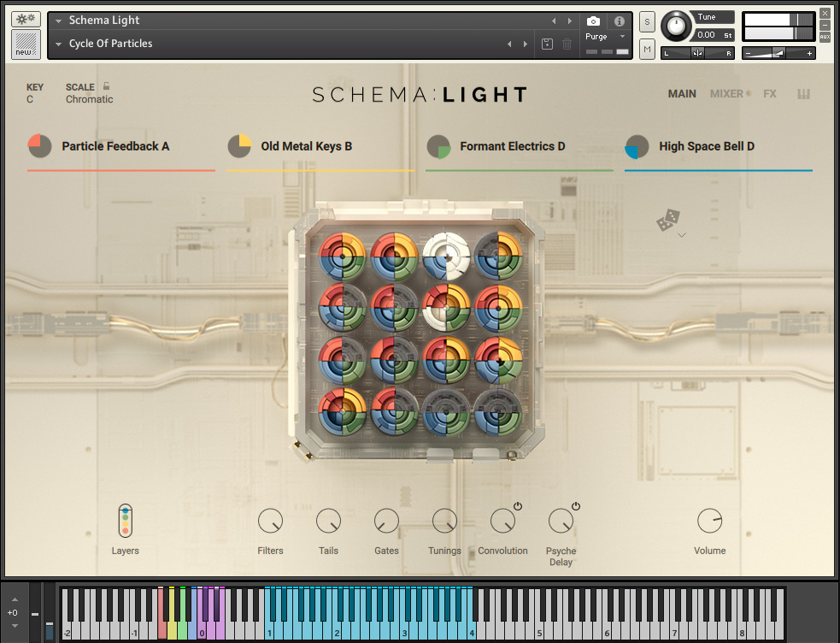Click the Volume knob
Viewport: 840px width, 643px height.
click(710, 520)
